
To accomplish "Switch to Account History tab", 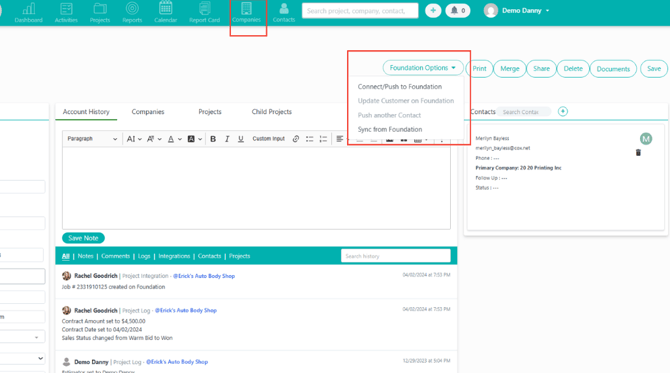I will tap(86, 112).
